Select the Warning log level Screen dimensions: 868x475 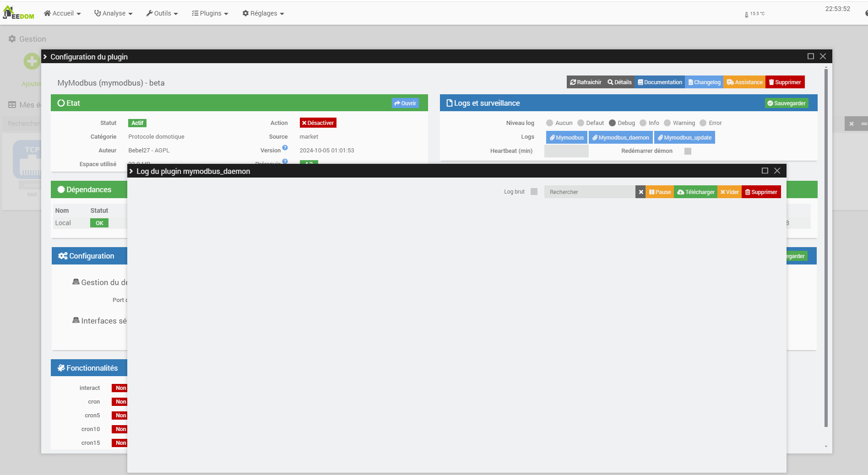[x=667, y=123]
